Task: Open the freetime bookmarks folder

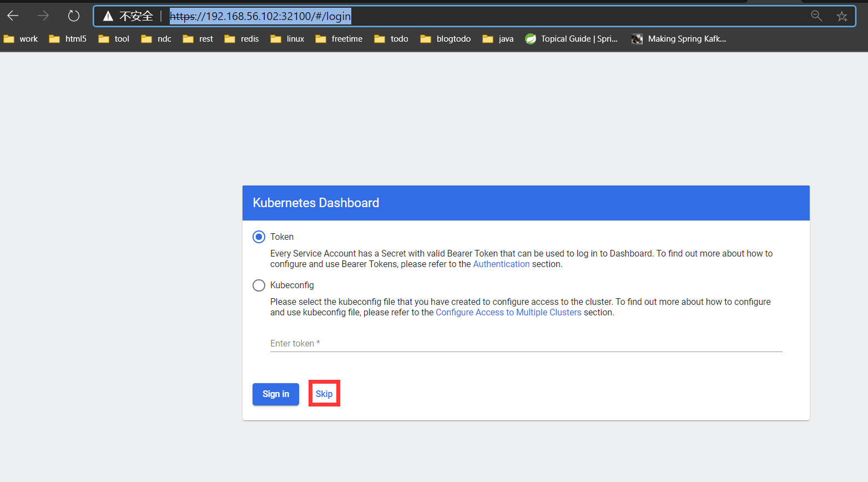Action: (339, 39)
